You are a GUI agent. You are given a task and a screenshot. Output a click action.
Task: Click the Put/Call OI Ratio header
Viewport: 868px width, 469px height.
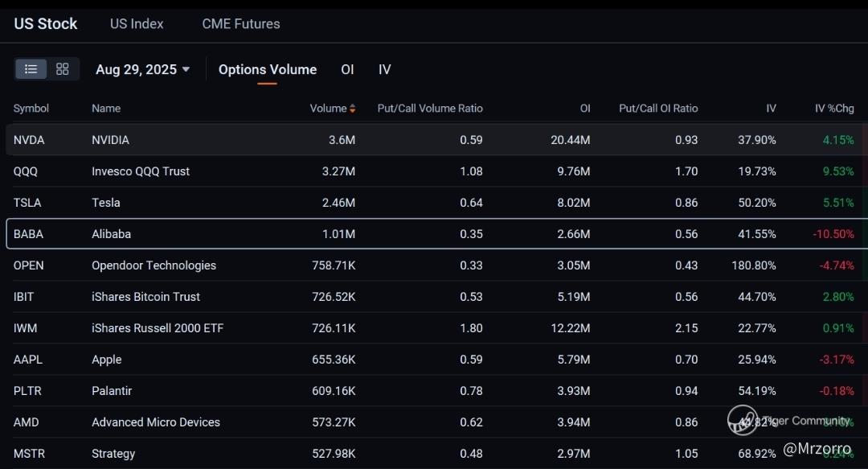pyautogui.click(x=658, y=109)
